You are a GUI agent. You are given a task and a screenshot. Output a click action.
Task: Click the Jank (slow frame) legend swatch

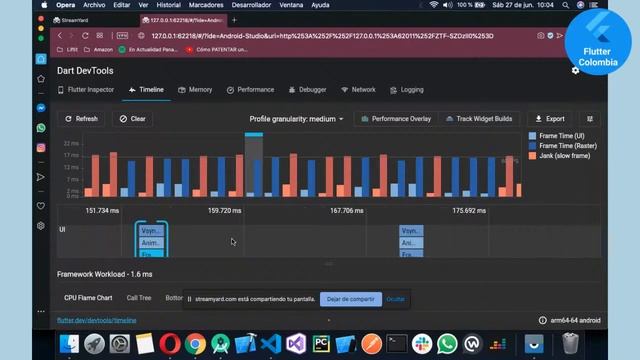coord(532,156)
